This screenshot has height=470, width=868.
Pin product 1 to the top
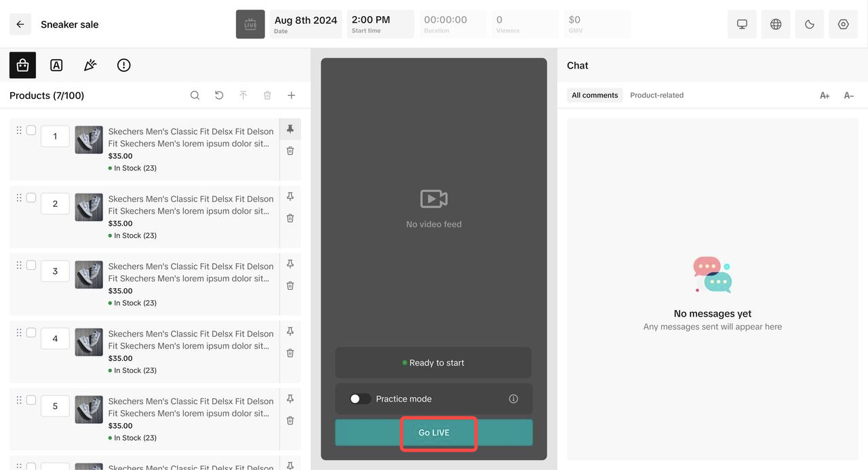(x=290, y=129)
